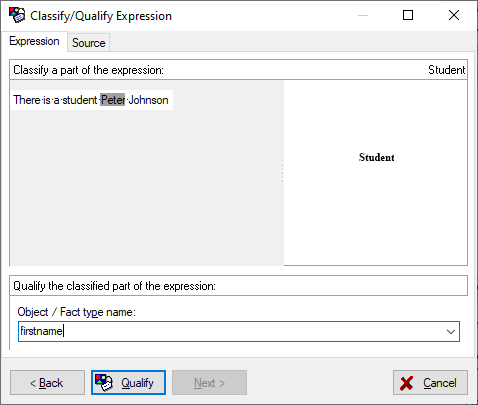Close the Classify/Qualify Expression window
478x405 pixels.
(454, 15)
